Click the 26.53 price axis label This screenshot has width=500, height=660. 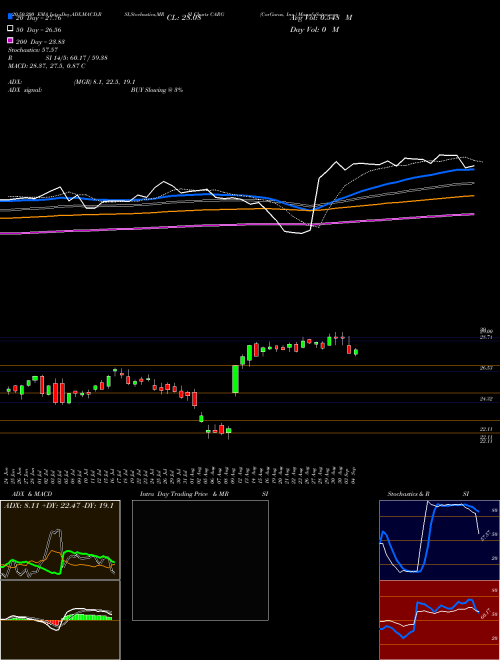[x=487, y=368]
